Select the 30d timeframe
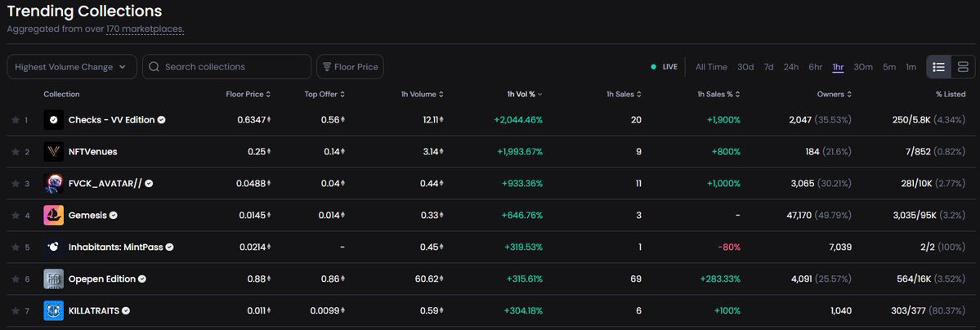This screenshot has width=980, height=330. pos(745,67)
